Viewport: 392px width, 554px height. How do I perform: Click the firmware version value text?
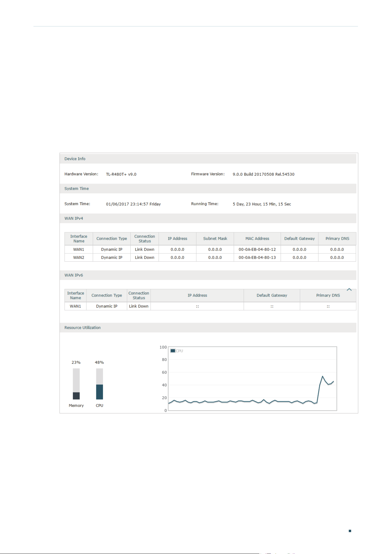264,174
